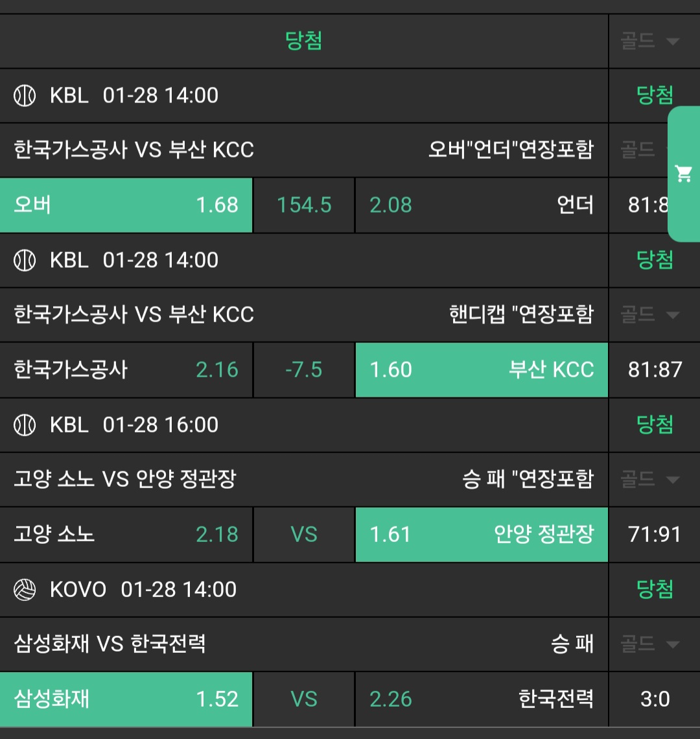Deselect the 부산 KCC 1.60 handicap pick
700x739 pixels.
482,370
